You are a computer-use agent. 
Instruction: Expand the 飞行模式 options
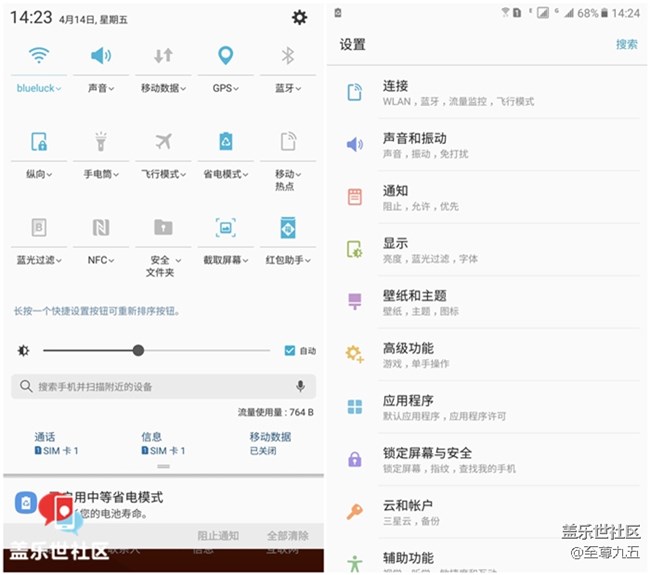coord(163,174)
